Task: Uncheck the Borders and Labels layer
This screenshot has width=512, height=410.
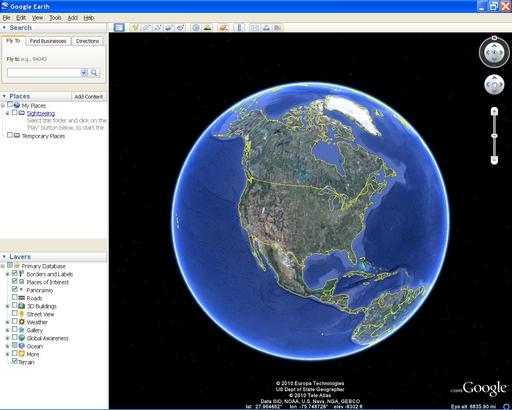Action: coord(14,273)
